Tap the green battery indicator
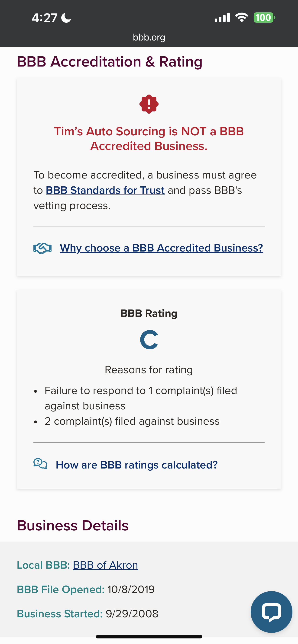The image size is (298, 644). [x=264, y=17]
